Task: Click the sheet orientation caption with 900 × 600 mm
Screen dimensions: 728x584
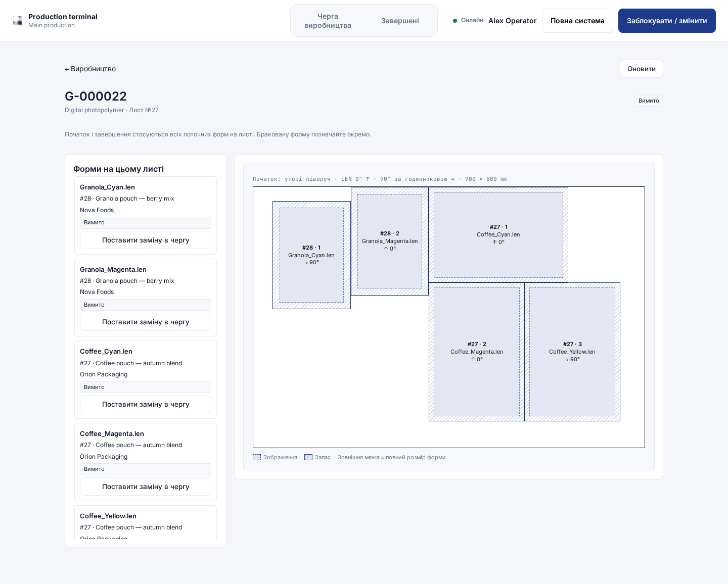Action: 380,179
